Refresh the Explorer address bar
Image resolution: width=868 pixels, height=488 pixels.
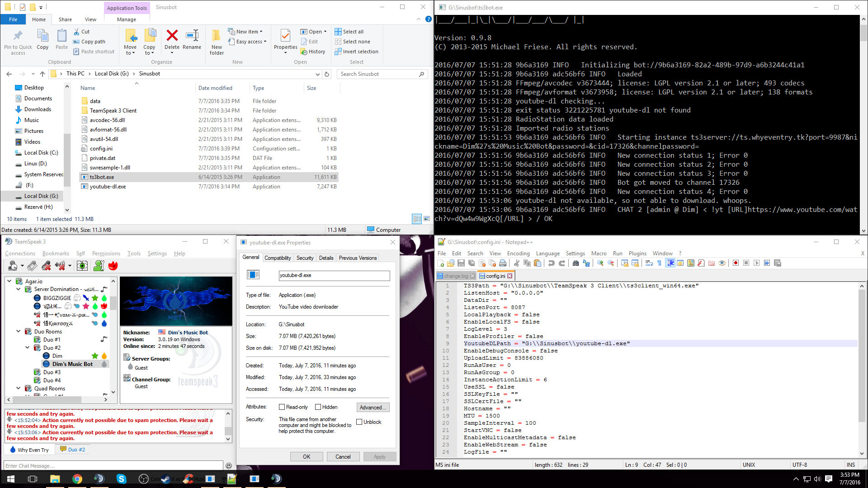(327, 74)
